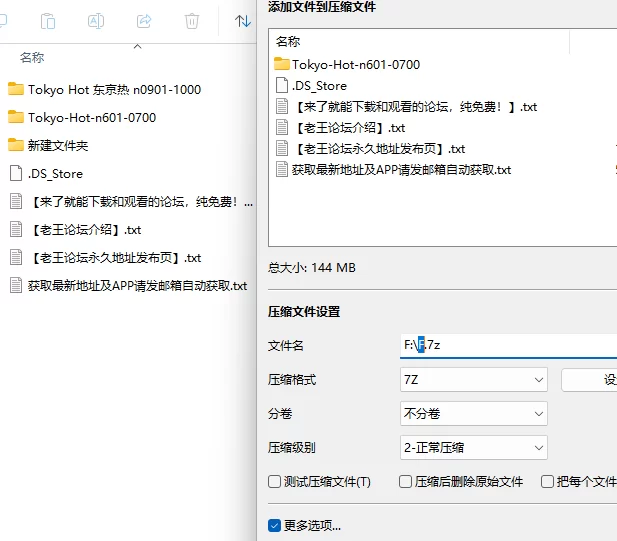Image resolution: width=617 pixels, height=541 pixels.
Task: Click the 名称 column header in Explorer
Action: click(x=32, y=57)
